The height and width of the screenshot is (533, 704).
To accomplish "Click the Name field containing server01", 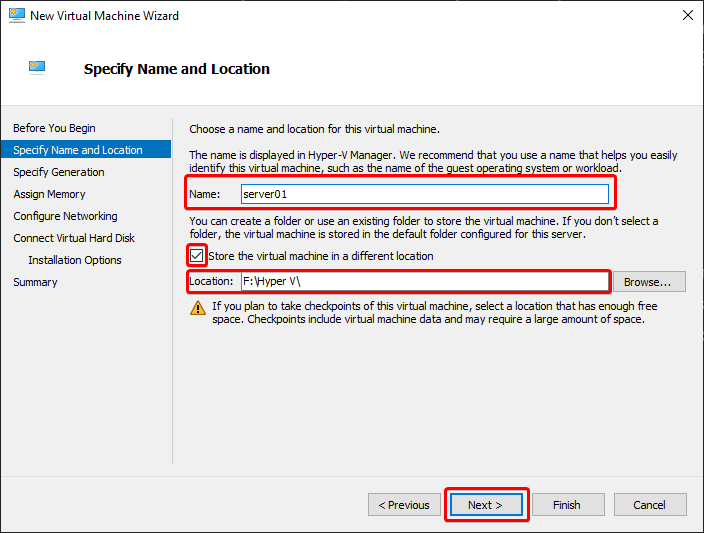I will click(x=425, y=194).
